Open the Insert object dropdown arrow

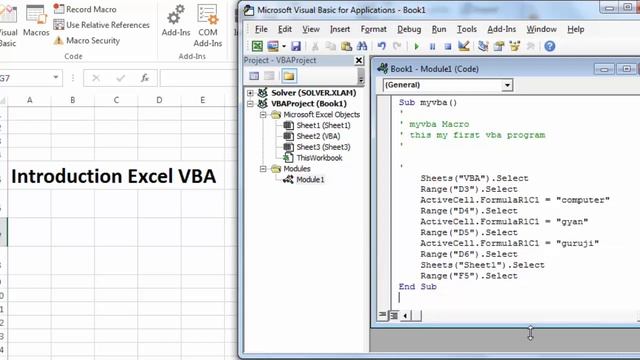(284, 46)
